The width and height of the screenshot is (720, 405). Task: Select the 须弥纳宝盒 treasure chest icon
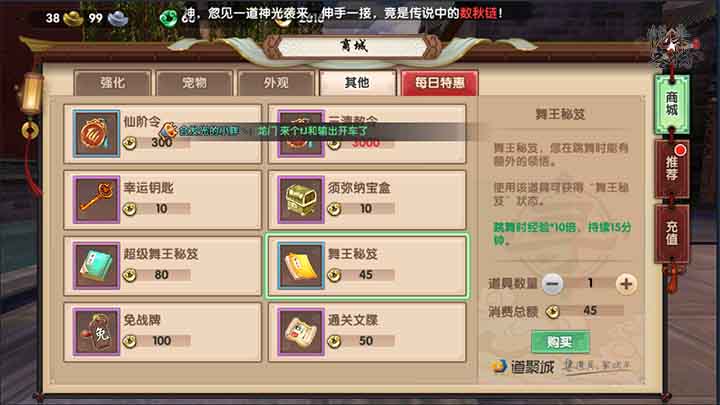(x=301, y=199)
